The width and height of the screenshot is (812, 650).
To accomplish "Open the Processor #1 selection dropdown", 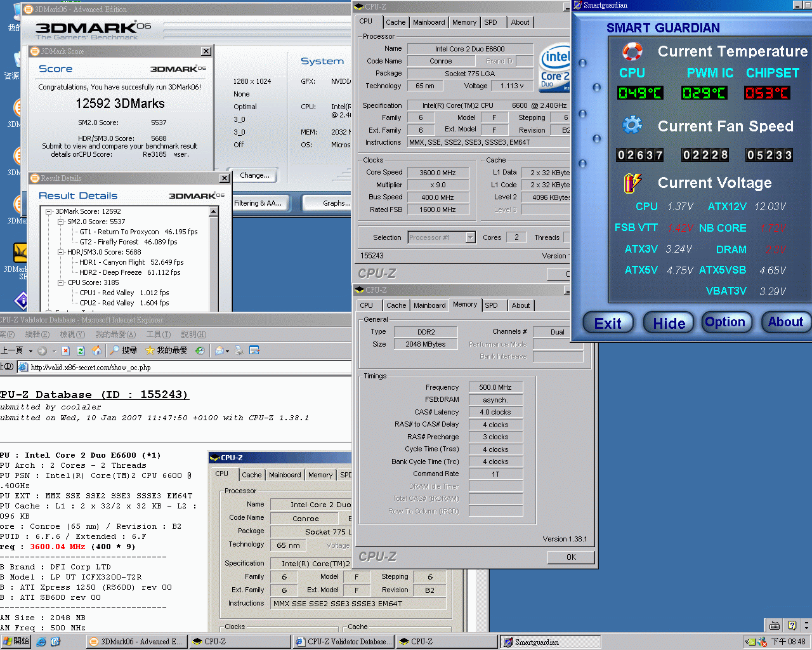I will point(471,237).
